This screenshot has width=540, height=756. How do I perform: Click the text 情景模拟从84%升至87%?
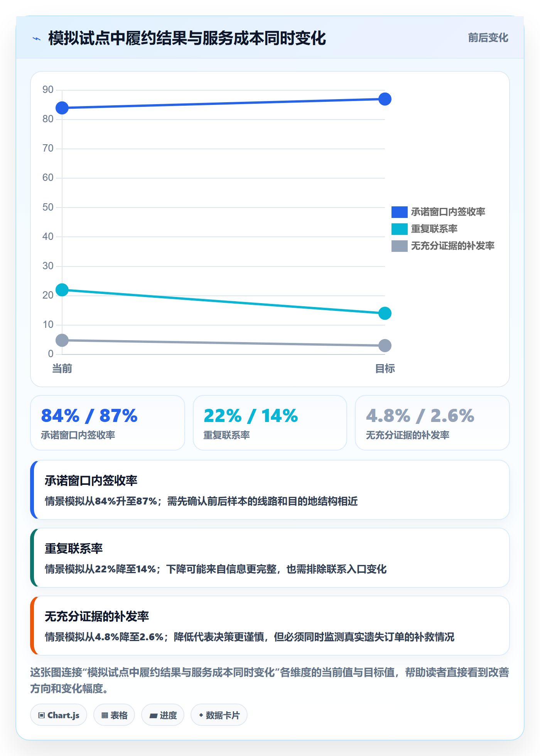[101, 501]
